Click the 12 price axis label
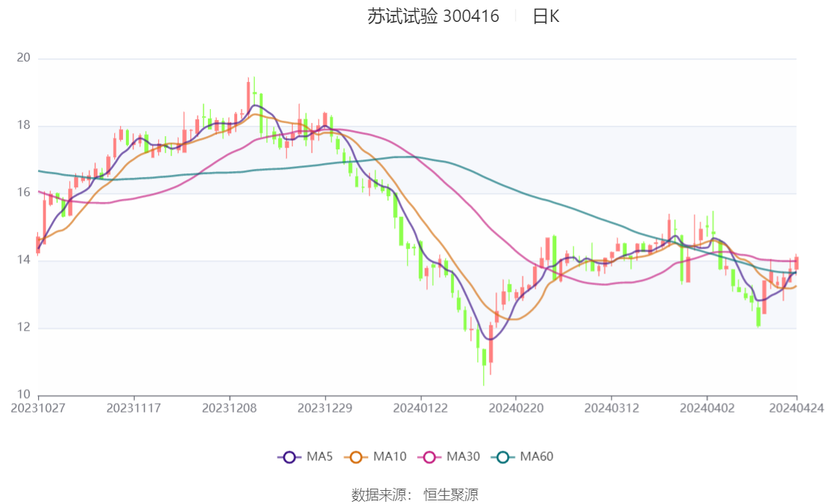830x504 pixels. [x=24, y=327]
